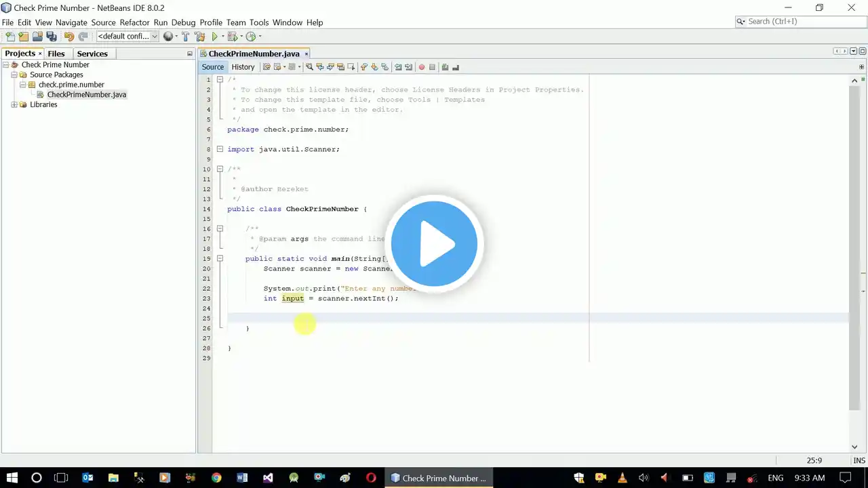Screen dimensions: 868x488
Task: Select the check.prime.number package
Action: pyautogui.click(x=71, y=85)
